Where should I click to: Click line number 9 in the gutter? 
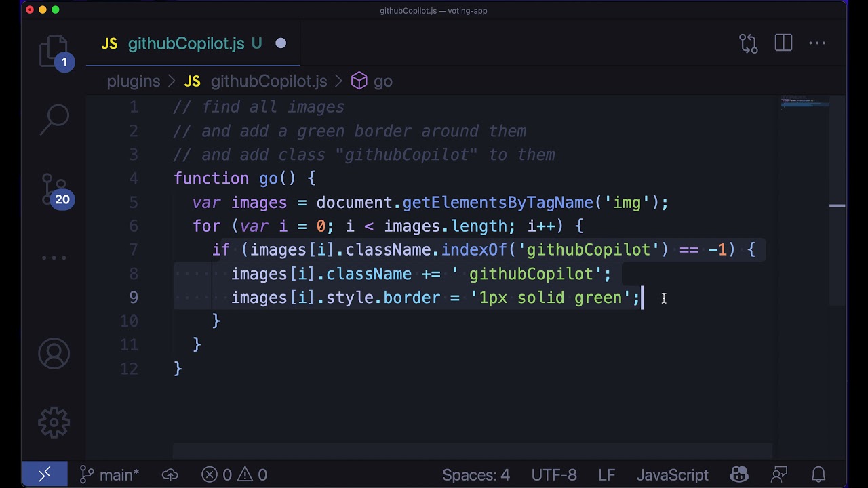pos(133,298)
